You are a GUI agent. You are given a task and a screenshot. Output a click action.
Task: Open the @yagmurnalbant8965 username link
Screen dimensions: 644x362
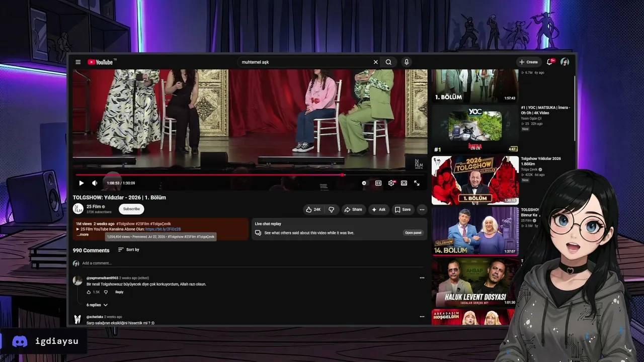pos(102,278)
